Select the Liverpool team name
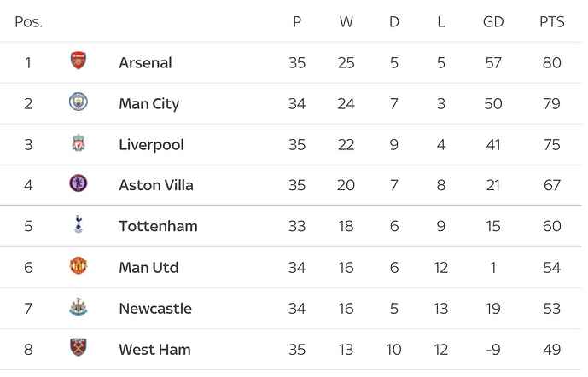This screenshot has width=588, height=377. click(x=151, y=144)
